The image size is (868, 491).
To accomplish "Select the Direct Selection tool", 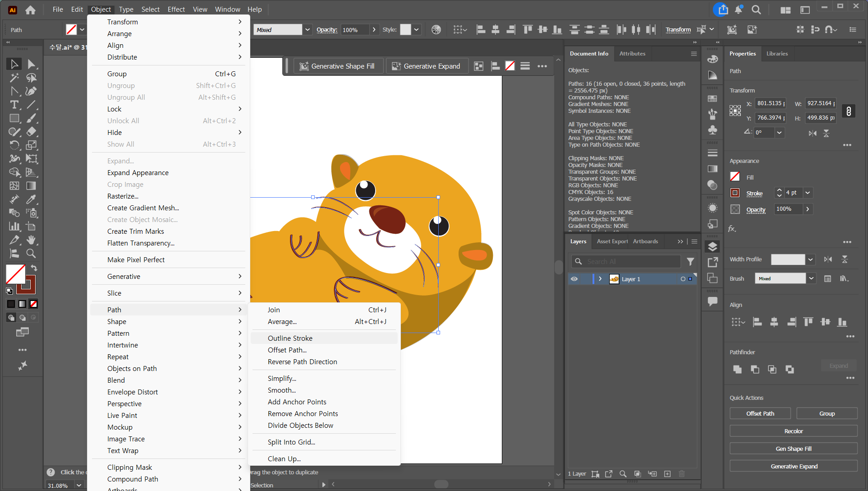I will click(x=31, y=64).
